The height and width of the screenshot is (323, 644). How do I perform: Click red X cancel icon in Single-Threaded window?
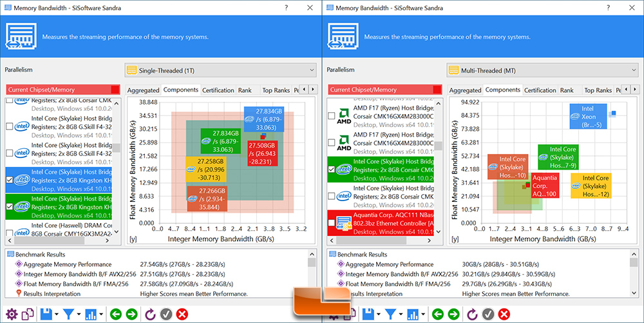pos(182,315)
